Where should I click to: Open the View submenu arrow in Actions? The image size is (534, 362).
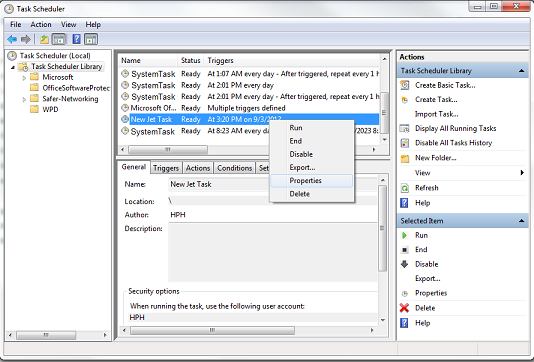point(522,173)
